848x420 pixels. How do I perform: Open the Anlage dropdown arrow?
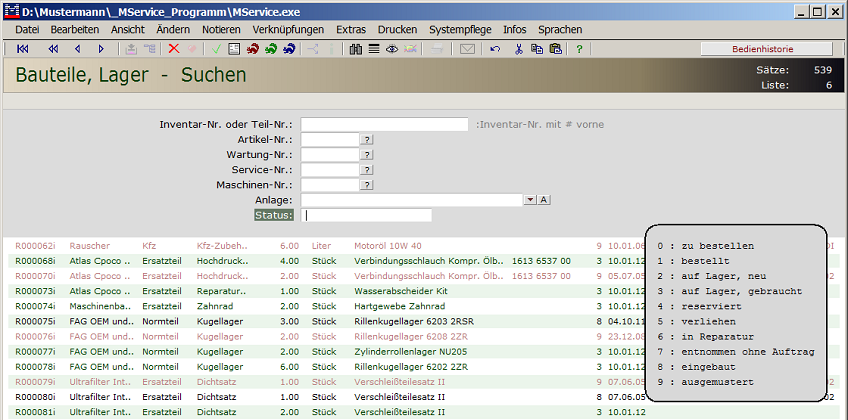point(529,200)
